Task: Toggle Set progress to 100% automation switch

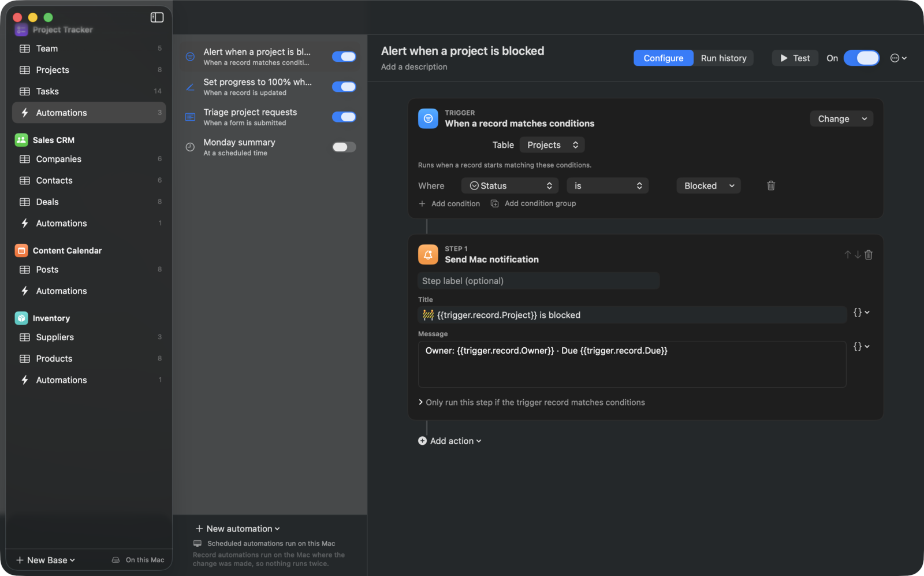Action: tap(344, 87)
